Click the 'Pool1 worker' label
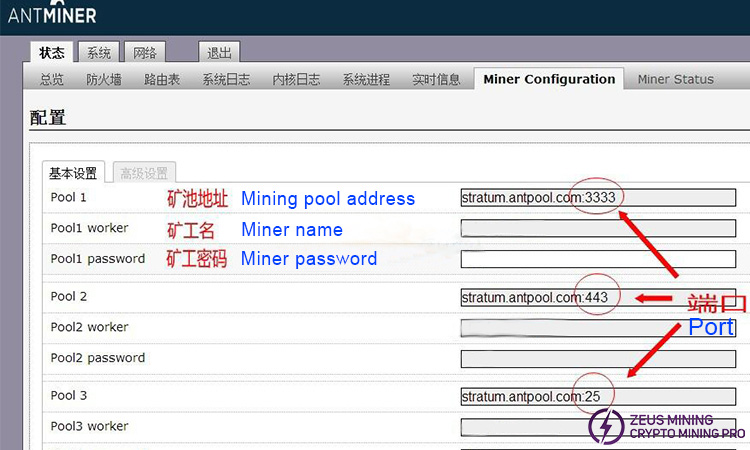Image resolution: width=750 pixels, height=450 pixels. coord(89,228)
